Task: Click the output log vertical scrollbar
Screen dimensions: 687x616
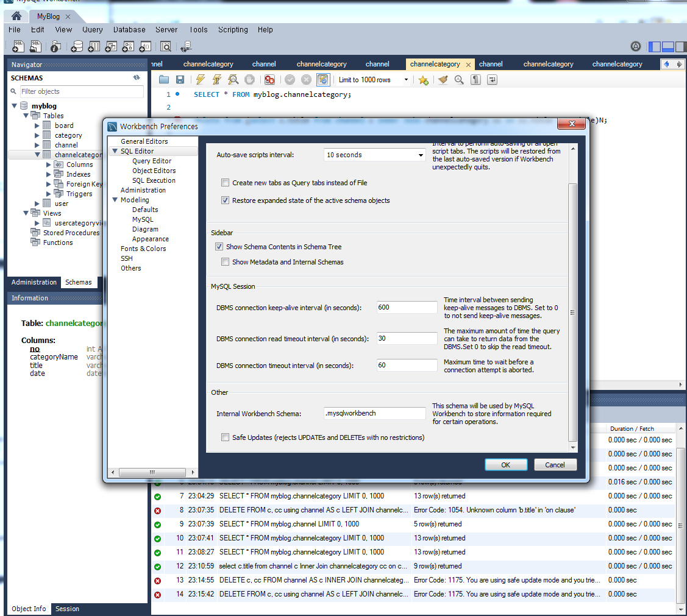Action: [680, 525]
